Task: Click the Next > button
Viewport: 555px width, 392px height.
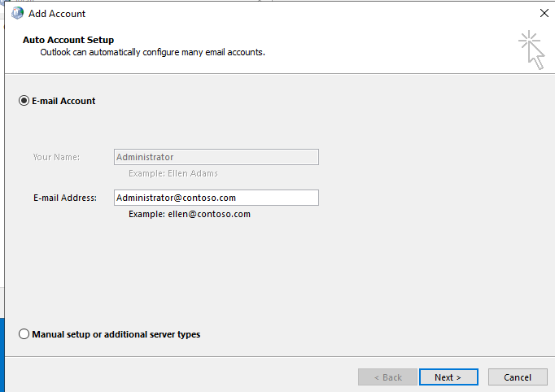Action: [x=448, y=377]
